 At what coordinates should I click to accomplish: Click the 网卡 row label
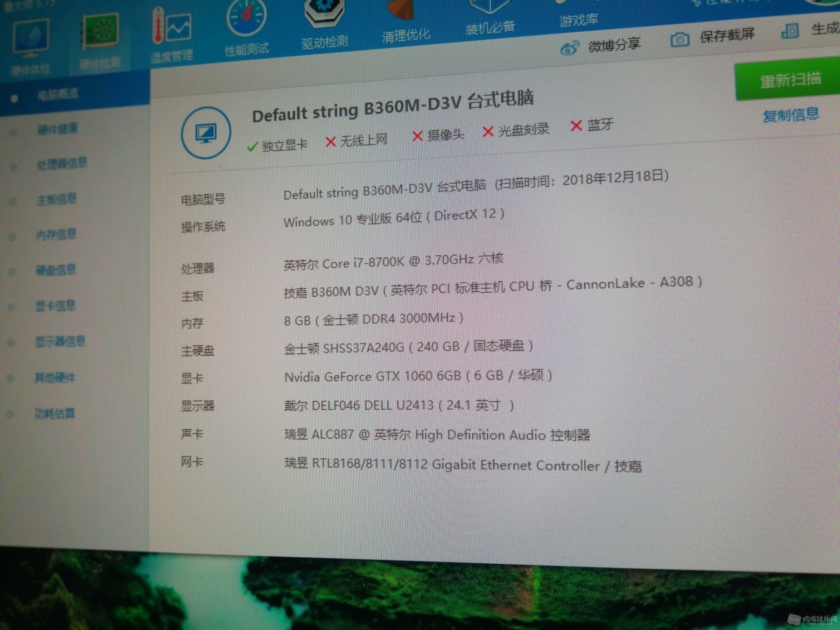point(192,462)
